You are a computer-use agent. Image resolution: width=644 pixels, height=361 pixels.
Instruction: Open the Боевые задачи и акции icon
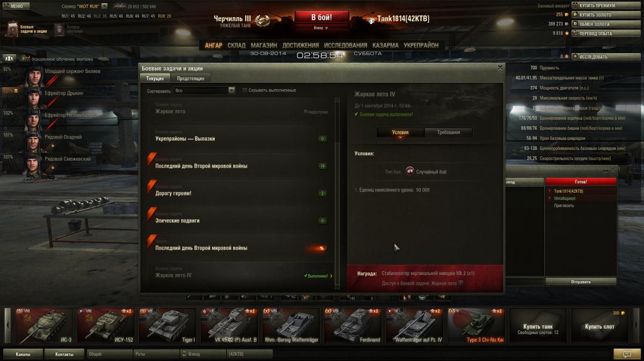(x=13, y=29)
